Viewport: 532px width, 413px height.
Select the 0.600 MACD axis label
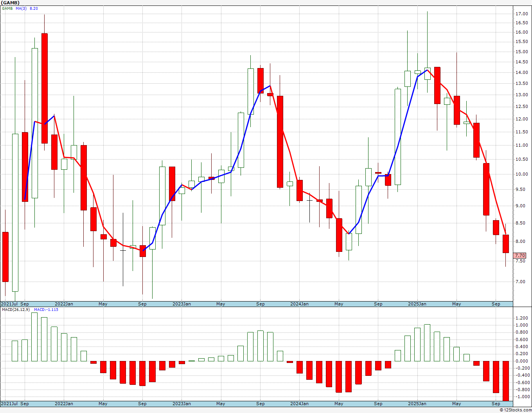(x=521, y=339)
